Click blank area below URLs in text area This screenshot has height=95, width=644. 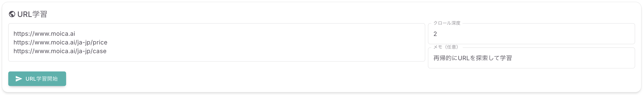click(216, 58)
